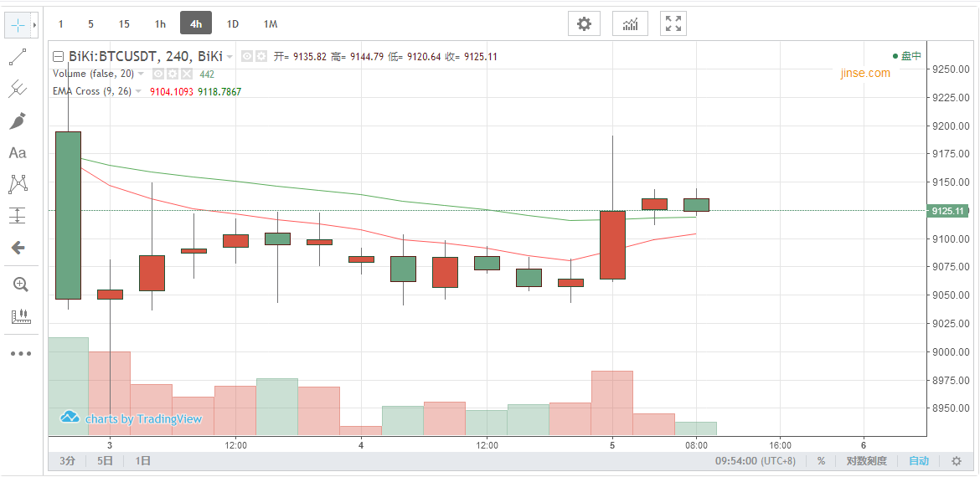Click the 9250.00 price axis label
Image resolution: width=980 pixels, height=477 pixels.
click(x=951, y=69)
